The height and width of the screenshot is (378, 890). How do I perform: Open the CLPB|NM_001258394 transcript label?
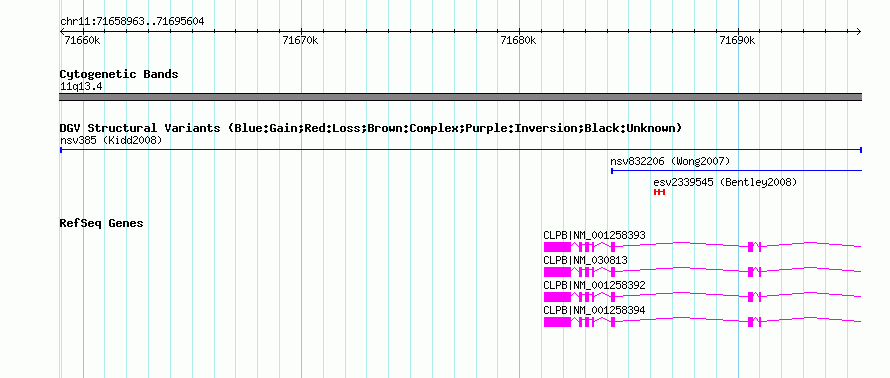click(594, 310)
